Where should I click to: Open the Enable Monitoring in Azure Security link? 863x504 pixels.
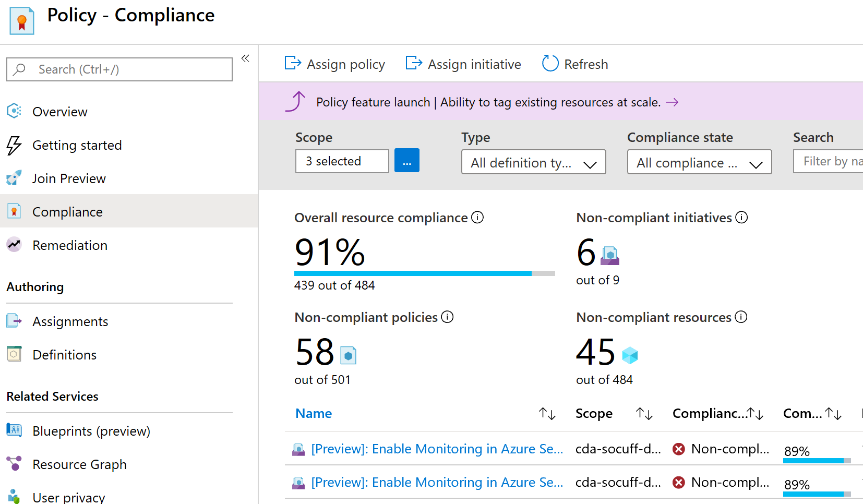(436, 449)
